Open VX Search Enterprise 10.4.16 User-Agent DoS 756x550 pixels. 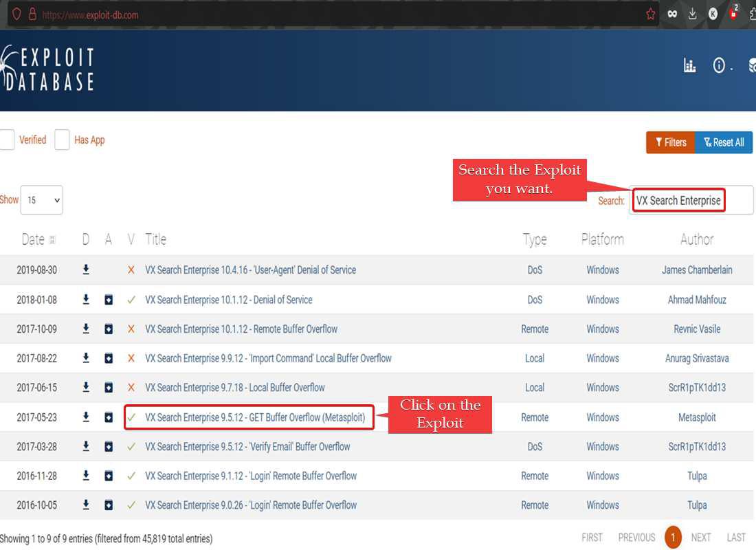(x=251, y=269)
